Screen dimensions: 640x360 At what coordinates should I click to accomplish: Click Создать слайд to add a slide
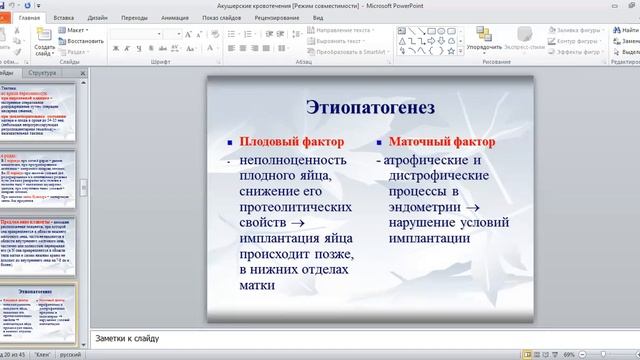coord(44,41)
